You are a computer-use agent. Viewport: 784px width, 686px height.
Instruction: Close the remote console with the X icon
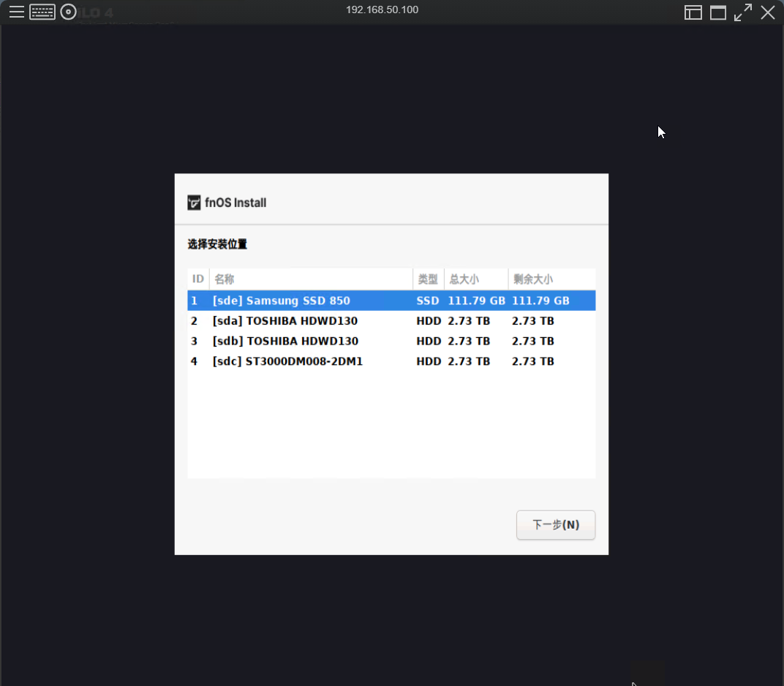pos(768,12)
